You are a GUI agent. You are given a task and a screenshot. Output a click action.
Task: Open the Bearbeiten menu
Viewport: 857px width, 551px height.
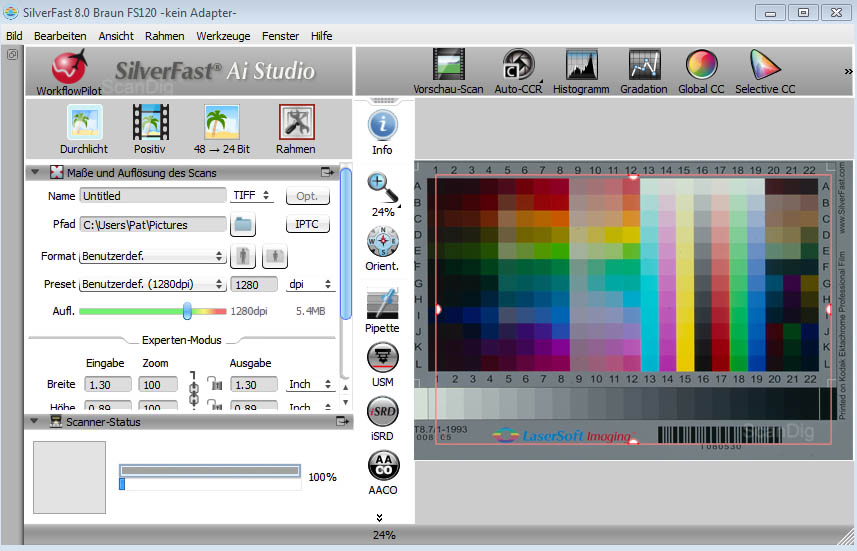[x=60, y=36]
